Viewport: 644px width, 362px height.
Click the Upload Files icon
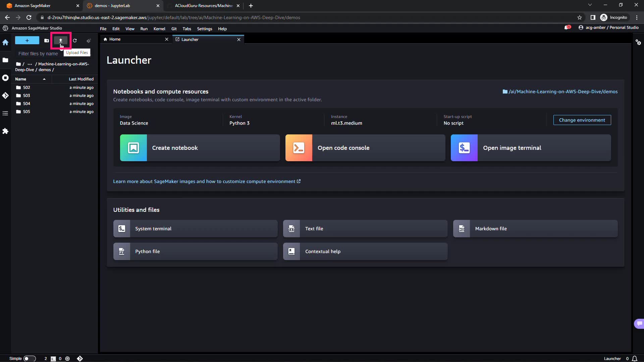(x=61, y=41)
